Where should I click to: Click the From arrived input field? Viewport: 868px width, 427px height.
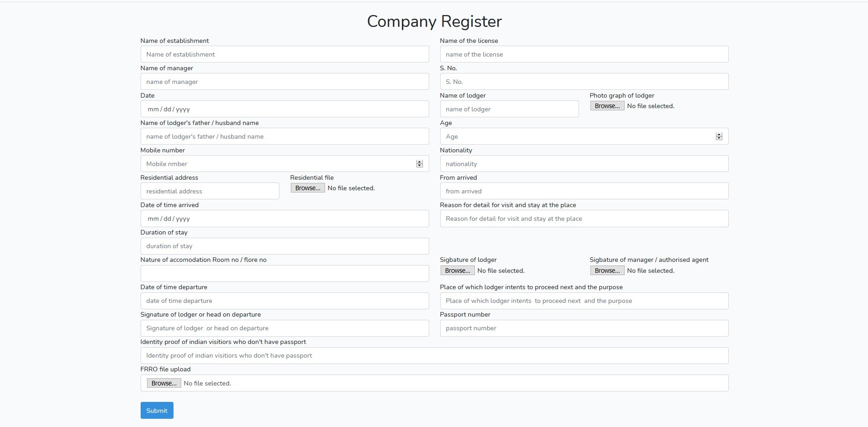tap(584, 191)
